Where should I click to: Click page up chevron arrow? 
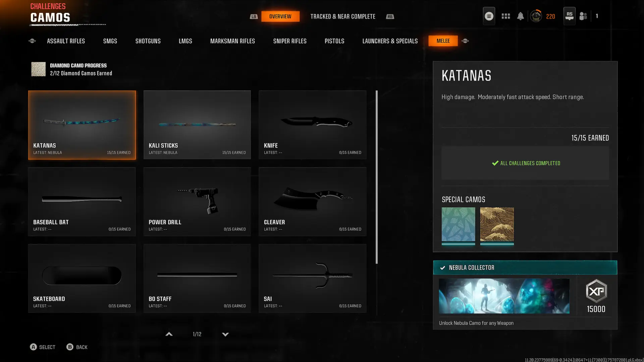tap(169, 334)
